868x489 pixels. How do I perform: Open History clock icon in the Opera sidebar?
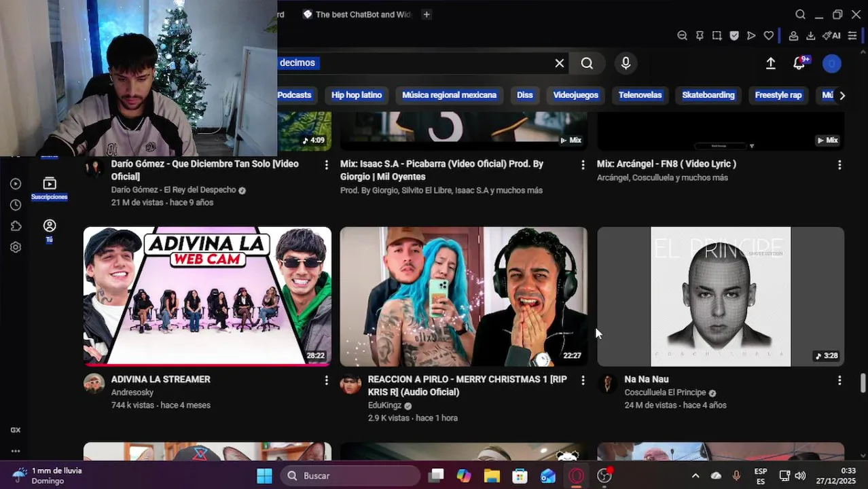[x=16, y=205]
